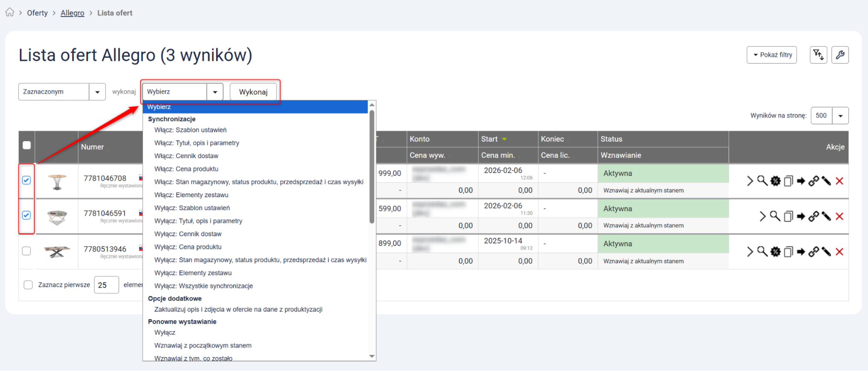Click red X delete for offer 7781046708
The height and width of the screenshot is (371, 868).
839,181
